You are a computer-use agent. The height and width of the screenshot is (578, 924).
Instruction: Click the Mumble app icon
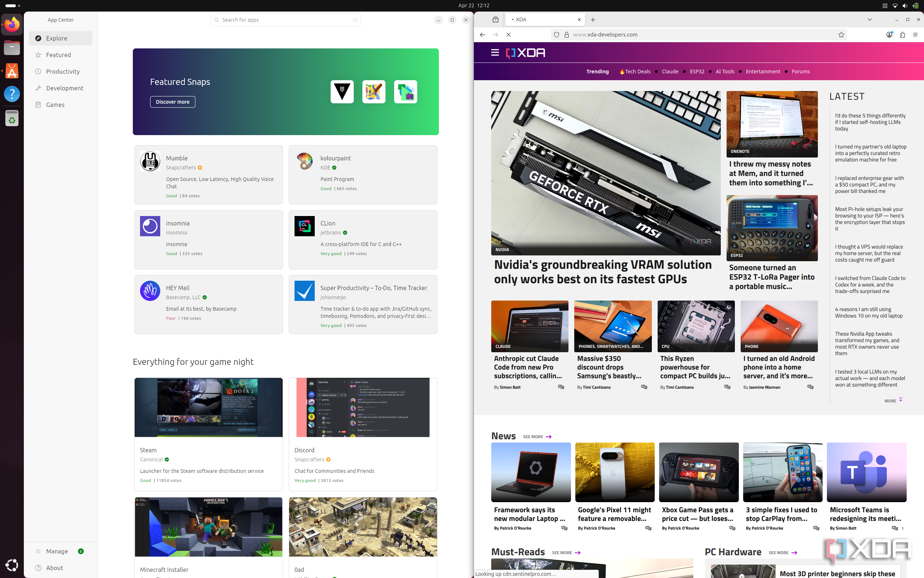coord(150,161)
